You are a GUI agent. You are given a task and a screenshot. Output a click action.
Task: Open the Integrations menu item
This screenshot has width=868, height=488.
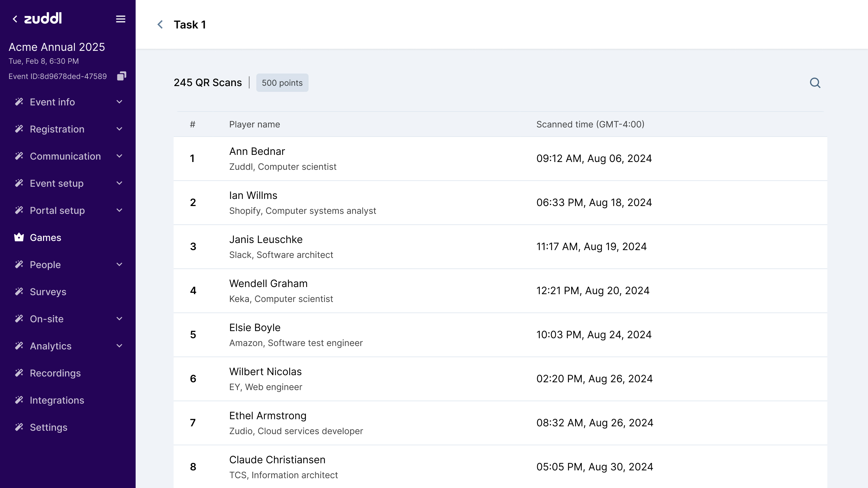(57, 400)
